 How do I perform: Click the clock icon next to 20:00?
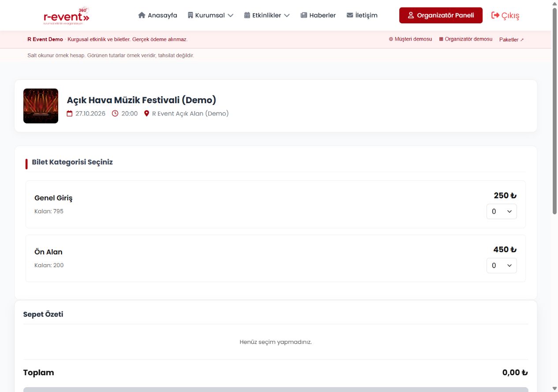[x=115, y=114]
